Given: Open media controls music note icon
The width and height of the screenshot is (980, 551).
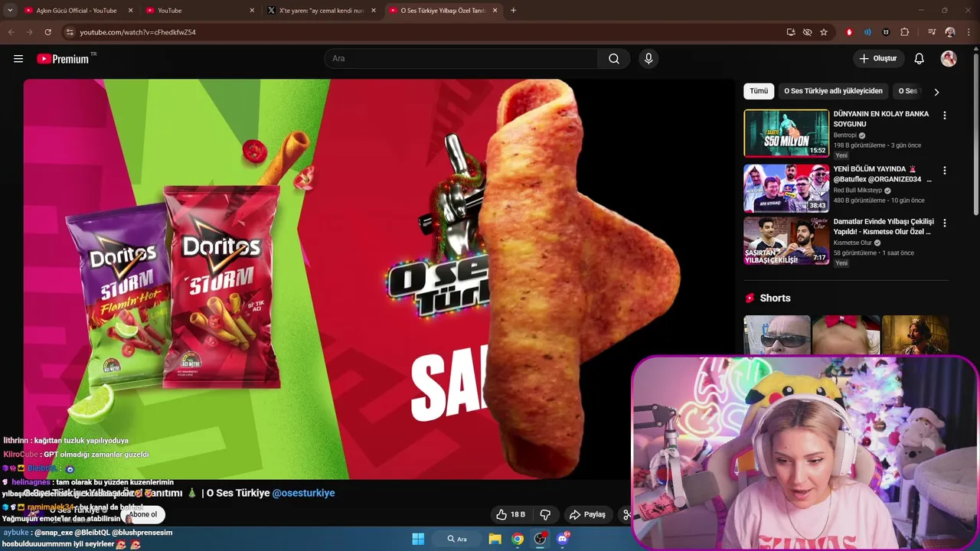Looking at the screenshot, I should pos(932,32).
